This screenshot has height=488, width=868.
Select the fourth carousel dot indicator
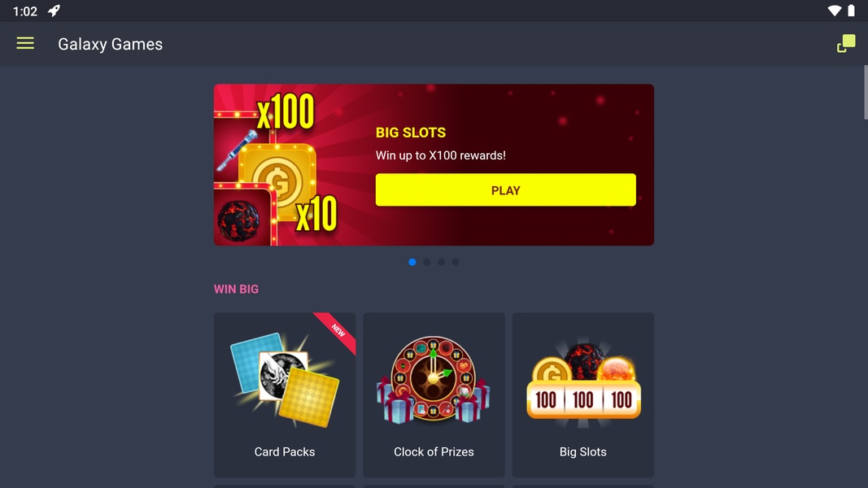[455, 262]
